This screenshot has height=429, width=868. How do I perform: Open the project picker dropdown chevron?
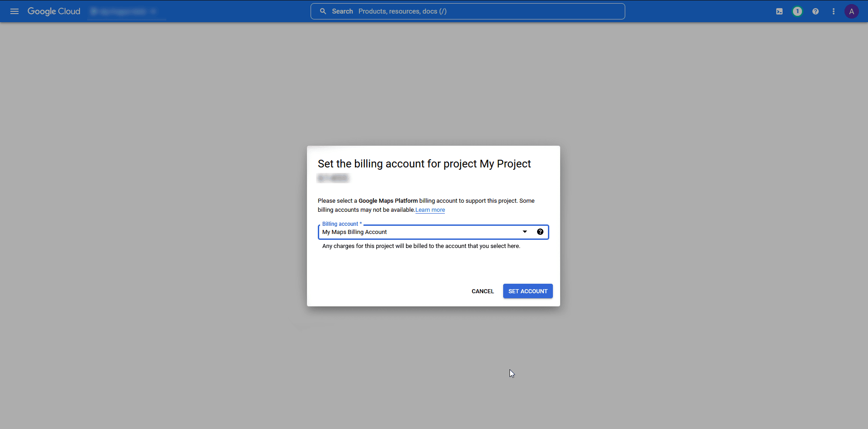(154, 11)
